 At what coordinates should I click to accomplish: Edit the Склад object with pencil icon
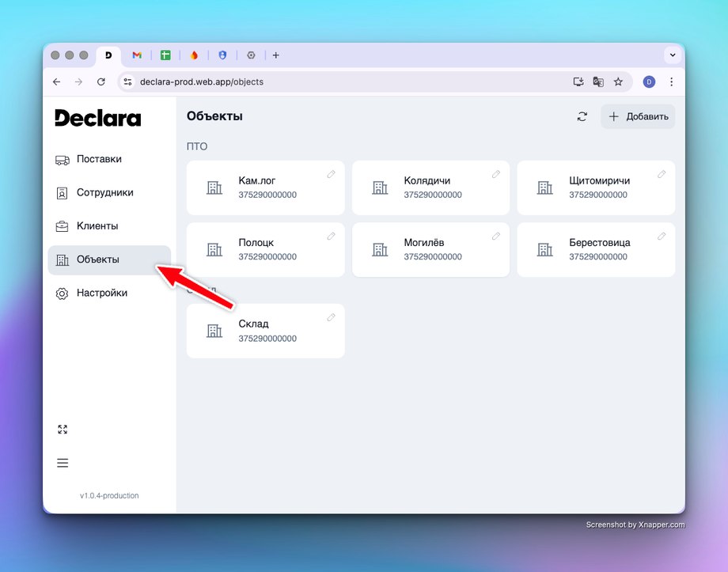[x=331, y=317]
